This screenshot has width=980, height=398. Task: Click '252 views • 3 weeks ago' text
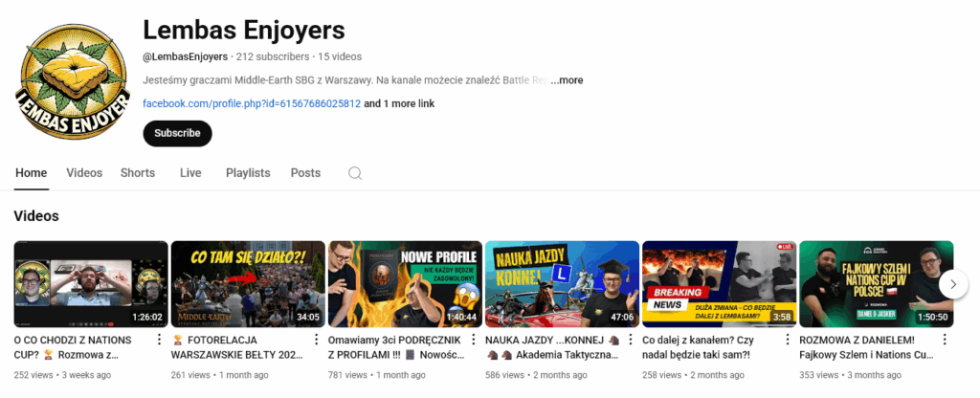pos(62,375)
